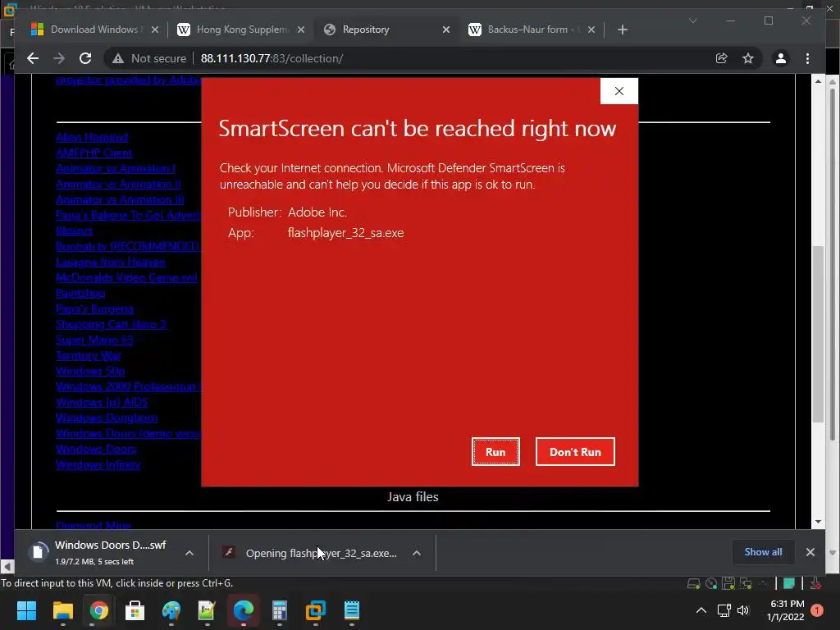The image size is (840, 630).
Task: Click the Run button in SmartScreen dialog
Action: [495, 452]
